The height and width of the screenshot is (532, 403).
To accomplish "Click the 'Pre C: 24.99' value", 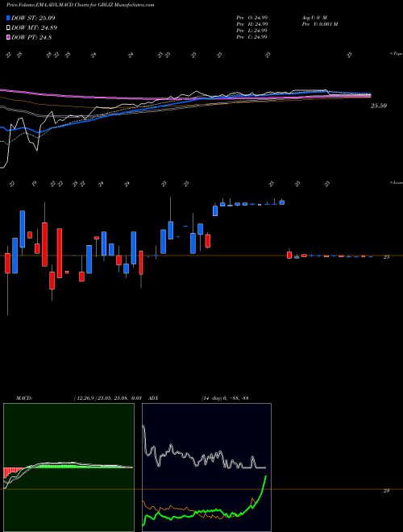I will click(x=252, y=37).
